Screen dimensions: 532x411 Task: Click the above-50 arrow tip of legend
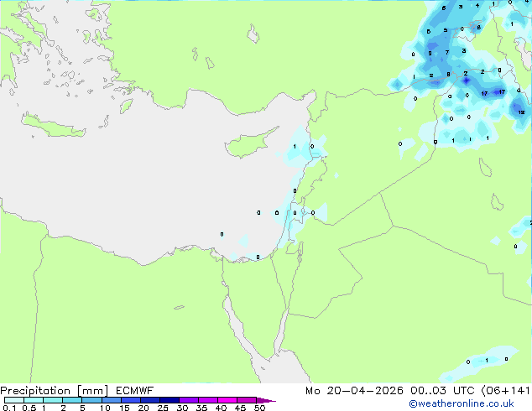click(266, 400)
